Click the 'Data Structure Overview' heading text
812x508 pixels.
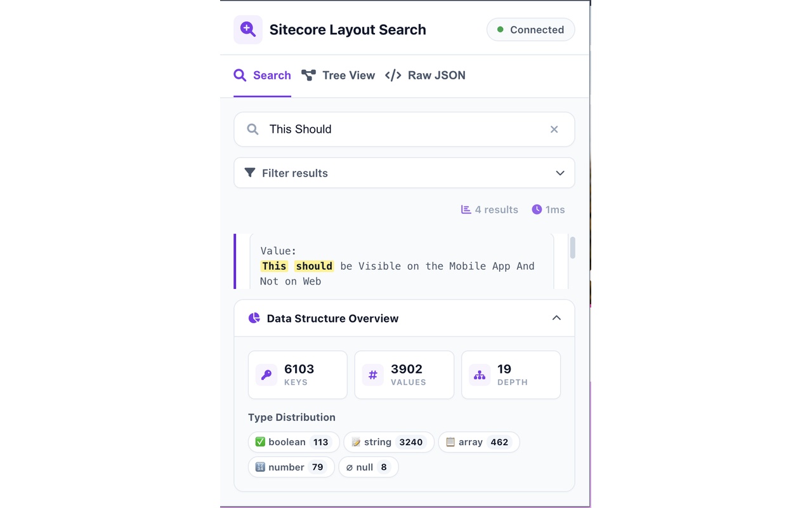coord(333,318)
